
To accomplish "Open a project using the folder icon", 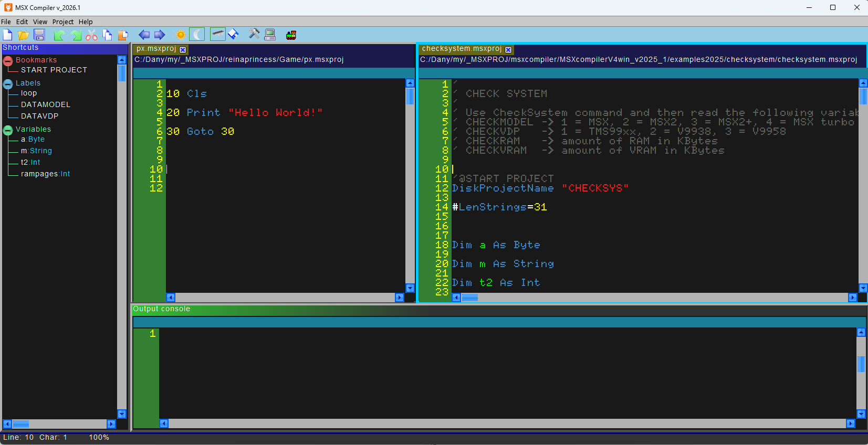I will (x=24, y=35).
